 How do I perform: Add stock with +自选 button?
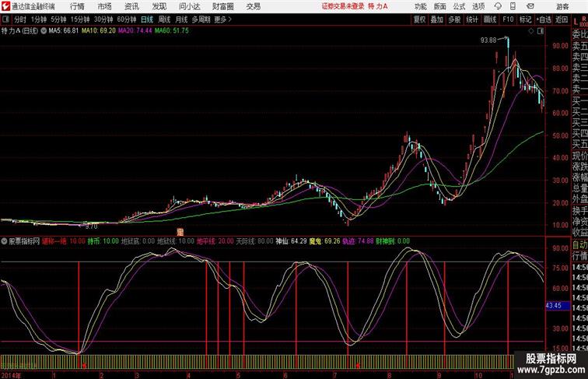click(x=544, y=19)
